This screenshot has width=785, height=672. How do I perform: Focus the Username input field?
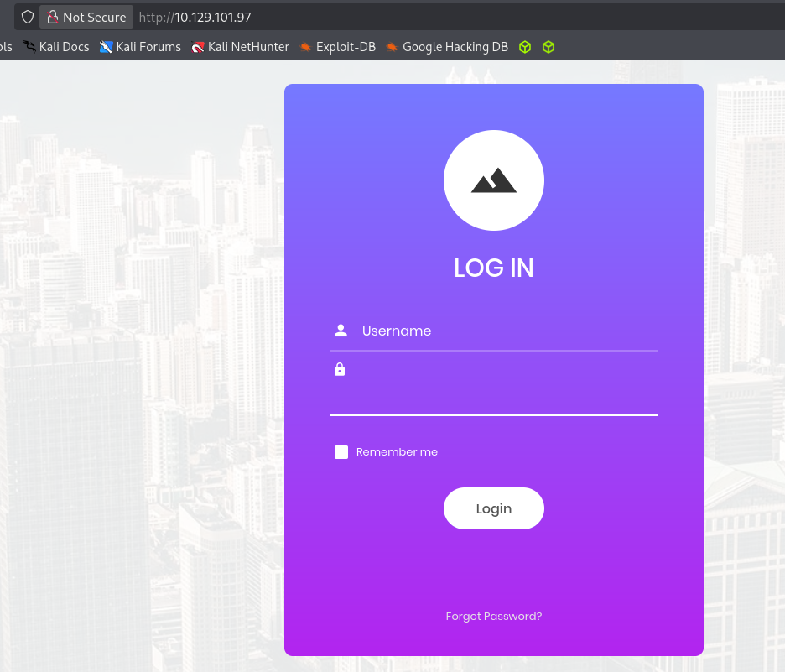coord(503,331)
